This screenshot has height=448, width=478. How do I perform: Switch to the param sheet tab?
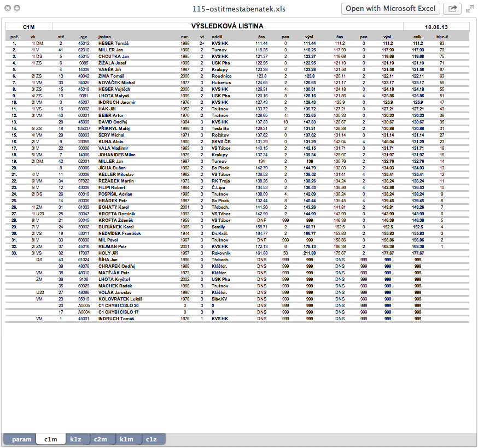coord(22,439)
